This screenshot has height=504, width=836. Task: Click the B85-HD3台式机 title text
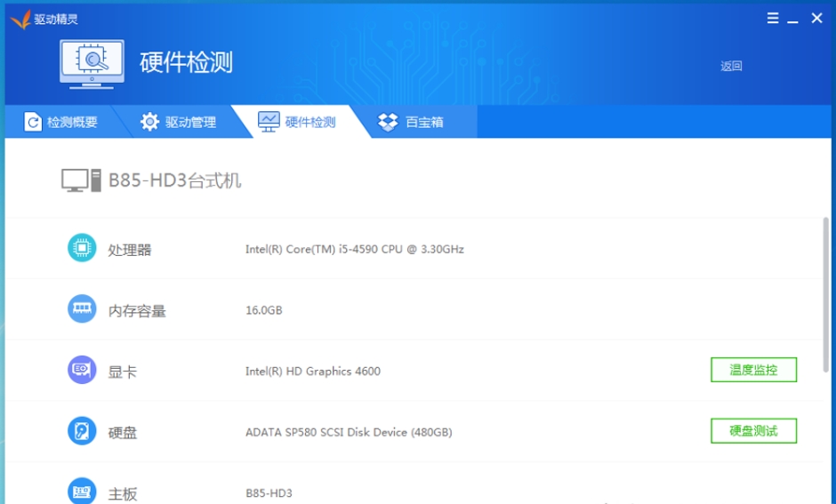(175, 180)
